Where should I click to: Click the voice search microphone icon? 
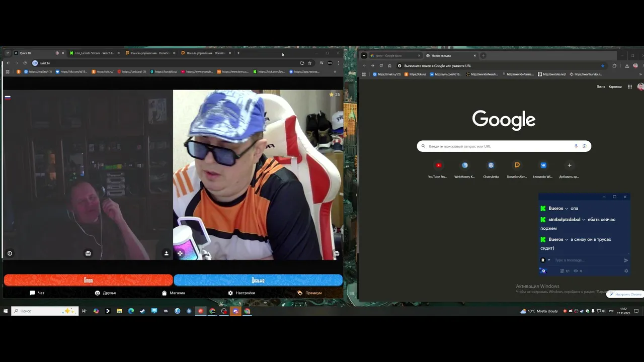point(576,146)
